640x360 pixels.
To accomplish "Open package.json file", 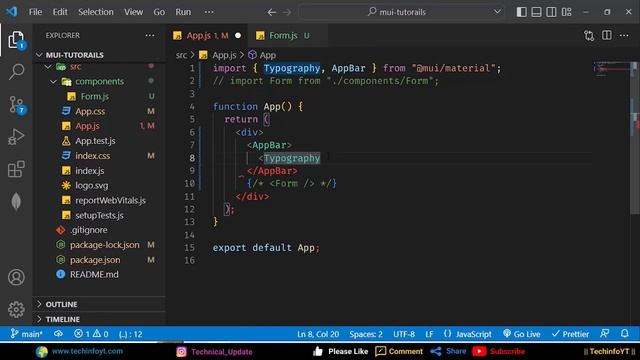I will (x=95, y=260).
